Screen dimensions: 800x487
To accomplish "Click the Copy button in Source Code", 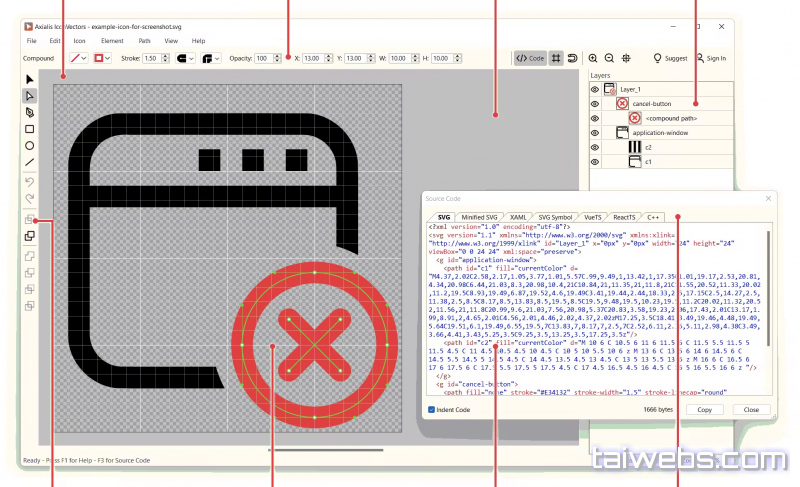I will tap(704, 409).
